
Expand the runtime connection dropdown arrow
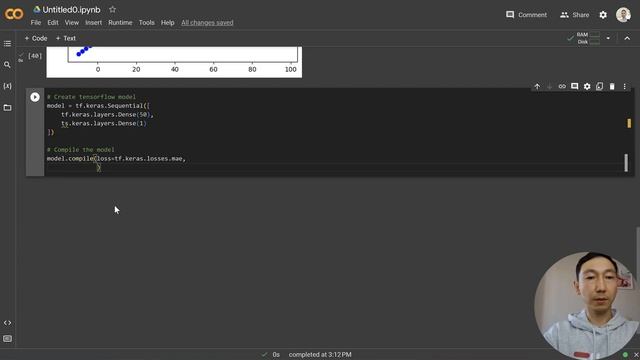[x=608, y=38]
